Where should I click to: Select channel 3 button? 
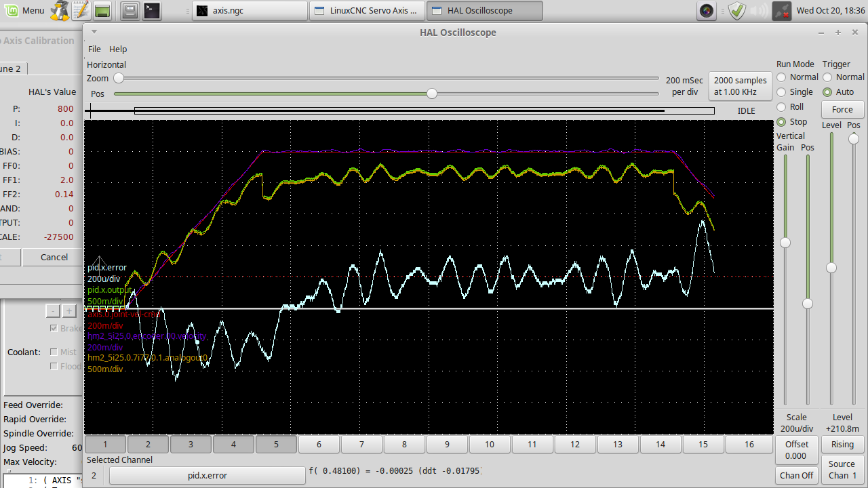(x=191, y=445)
